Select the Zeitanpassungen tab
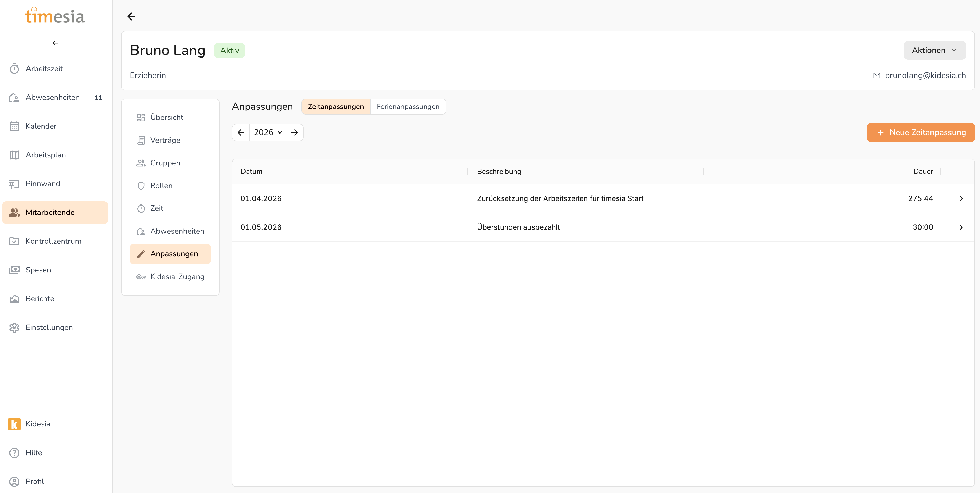The width and height of the screenshot is (980, 493). click(336, 107)
